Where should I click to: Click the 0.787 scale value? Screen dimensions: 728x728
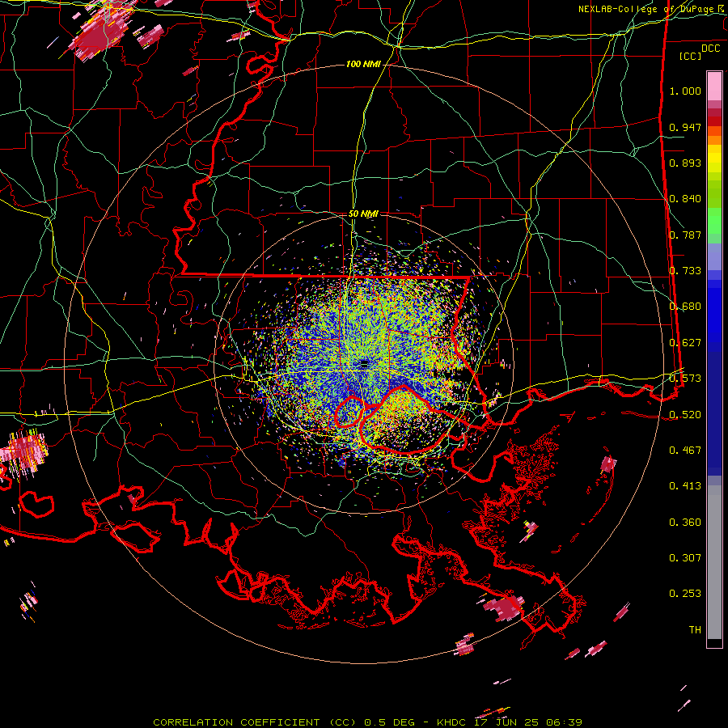[685, 235]
